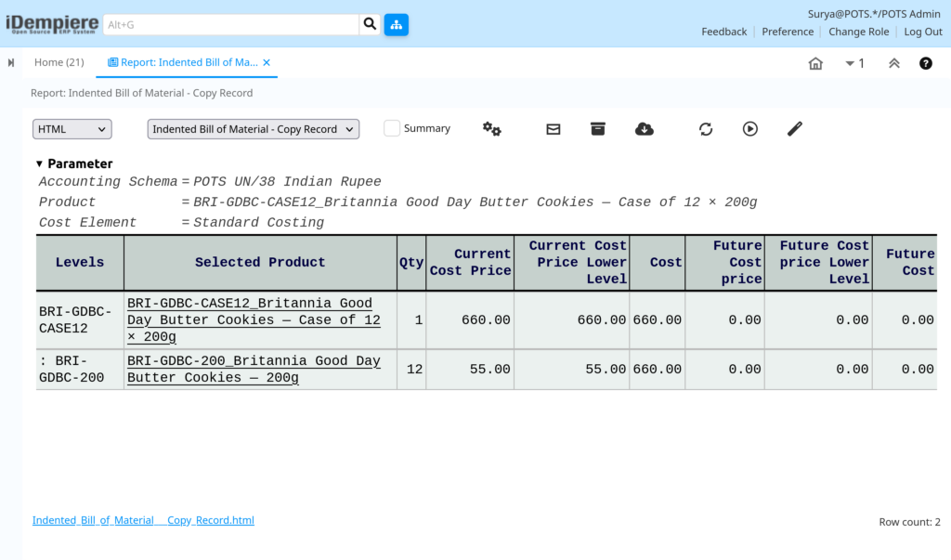Click the Levels column header
951x560 pixels.
[x=80, y=263]
